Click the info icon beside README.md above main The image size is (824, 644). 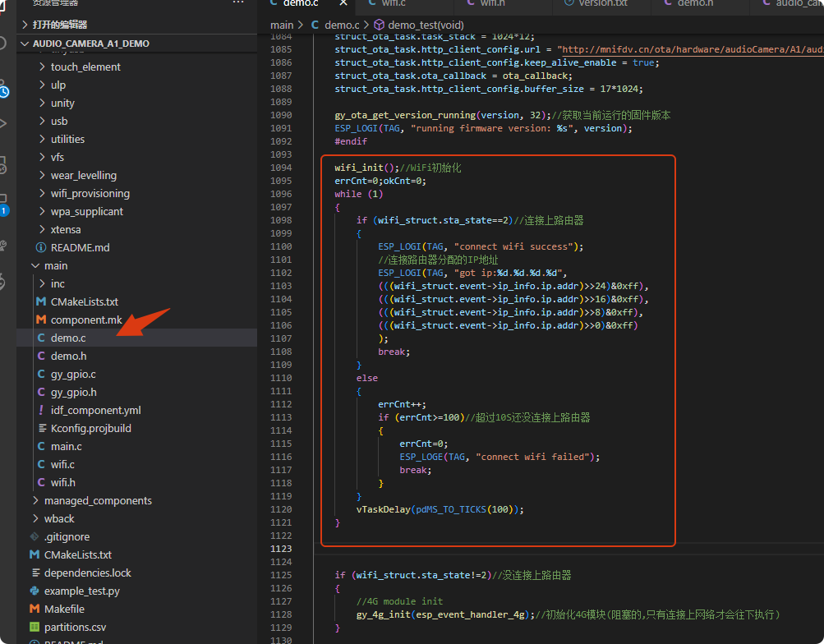41,247
